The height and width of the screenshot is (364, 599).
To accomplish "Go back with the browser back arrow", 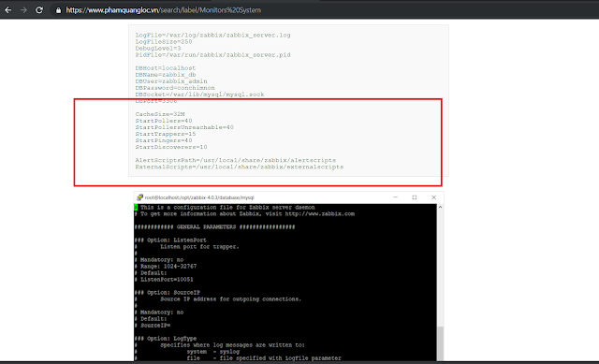I will [x=7, y=10].
